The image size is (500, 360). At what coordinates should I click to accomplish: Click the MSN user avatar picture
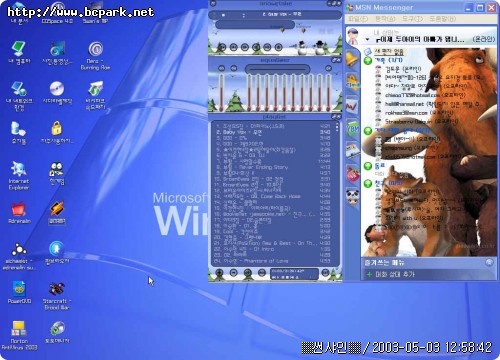coord(353,36)
